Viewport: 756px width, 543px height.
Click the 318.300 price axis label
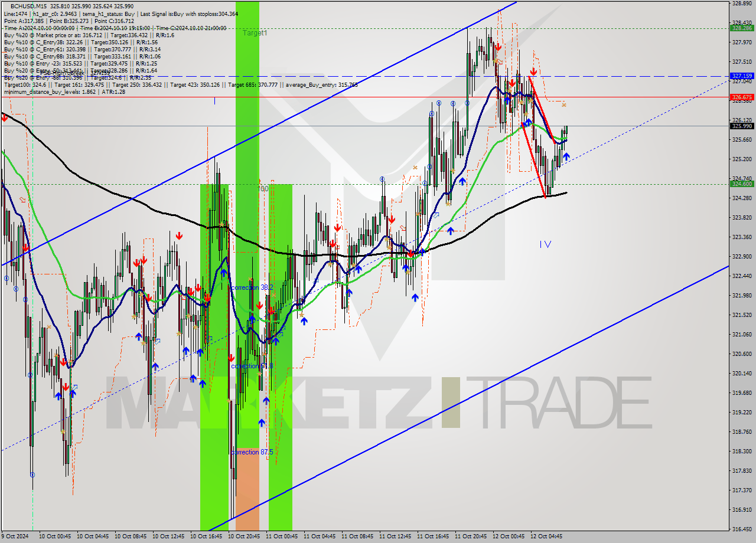point(742,452)
